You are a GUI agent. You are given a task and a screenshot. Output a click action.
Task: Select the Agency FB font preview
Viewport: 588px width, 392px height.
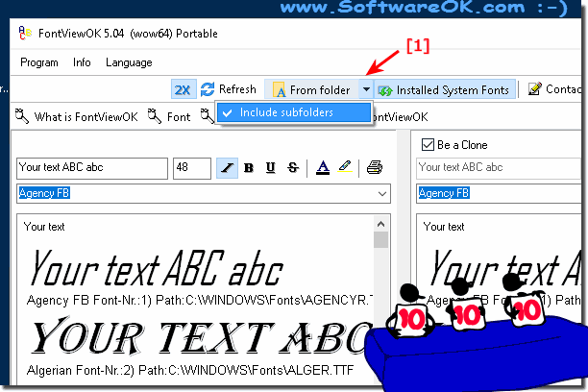pyautogui.click(x=157, y=268)
